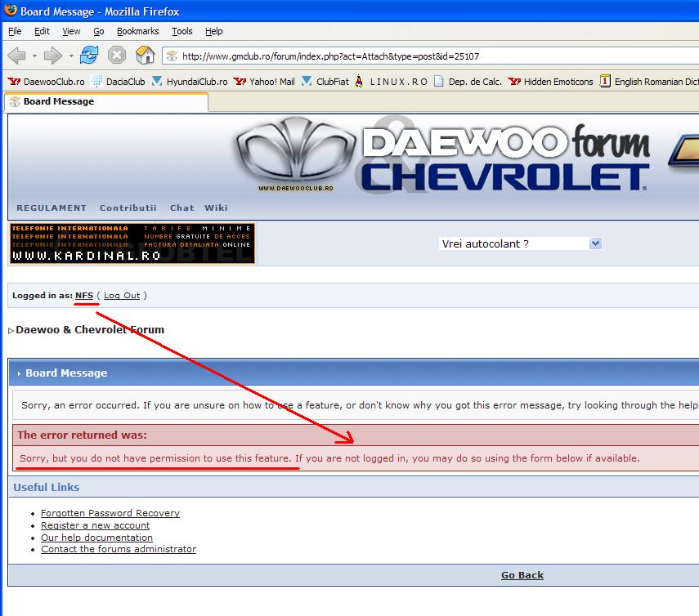
Task: Click the DaewooClub.ro bookmark Yahoo icon
Action: (x=14, y=82)
